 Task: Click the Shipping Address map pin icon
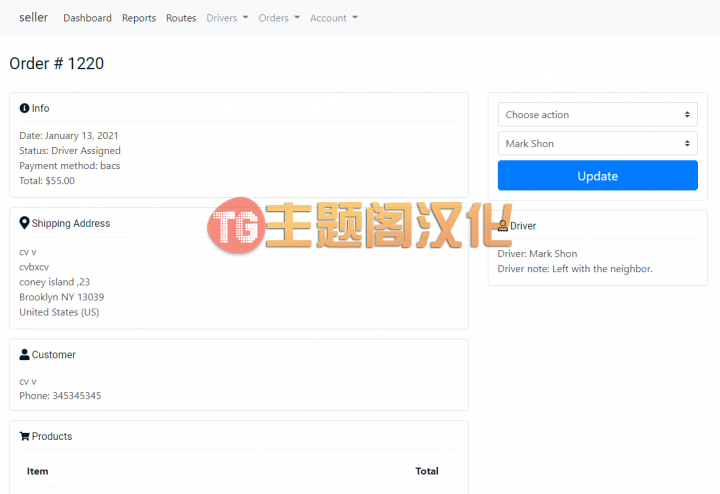pos(24,223)
